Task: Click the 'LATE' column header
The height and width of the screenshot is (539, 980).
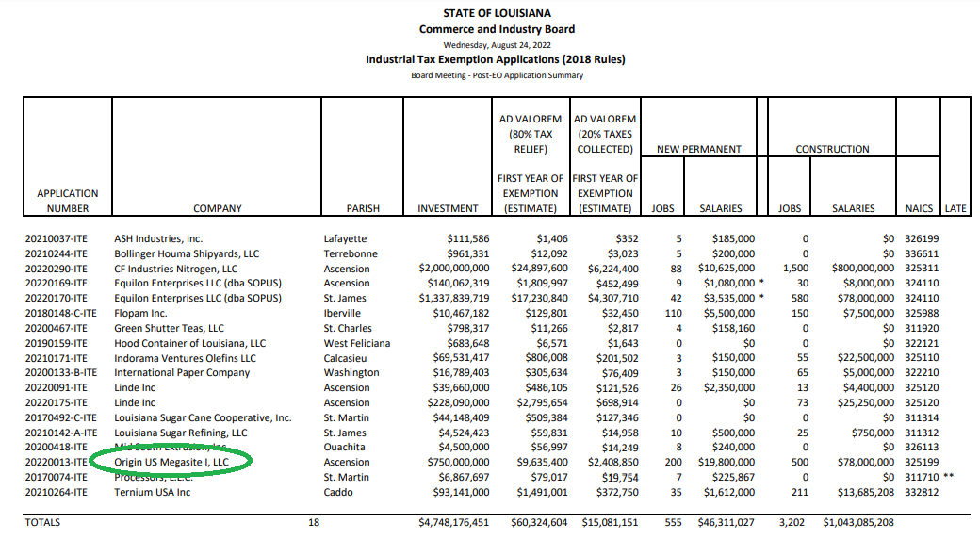Action: point(955,208)
